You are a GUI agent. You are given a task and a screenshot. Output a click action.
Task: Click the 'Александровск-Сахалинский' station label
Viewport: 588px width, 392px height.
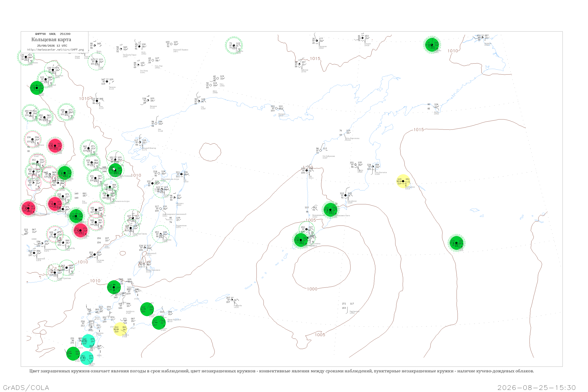click(x=174, y=214)
